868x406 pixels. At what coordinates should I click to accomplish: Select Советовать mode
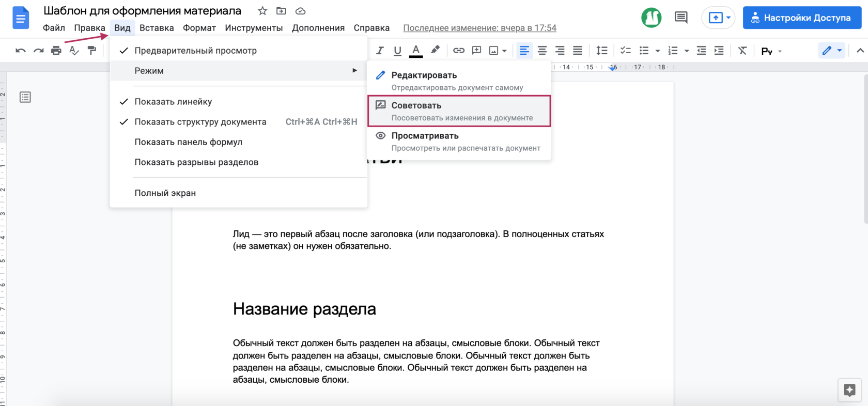[x=459, y=111]
